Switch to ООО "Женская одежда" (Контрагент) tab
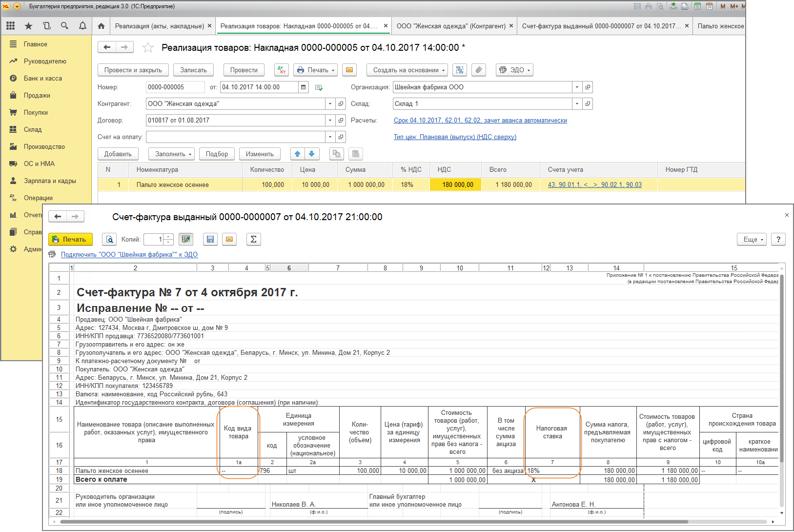Screen dimensions: 794x532 tap(451, 26)
